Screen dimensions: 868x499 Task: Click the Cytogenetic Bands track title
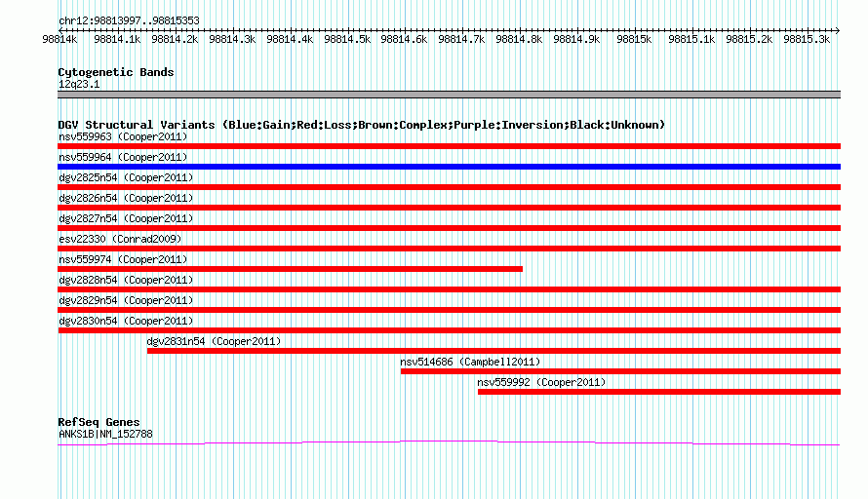116,72
